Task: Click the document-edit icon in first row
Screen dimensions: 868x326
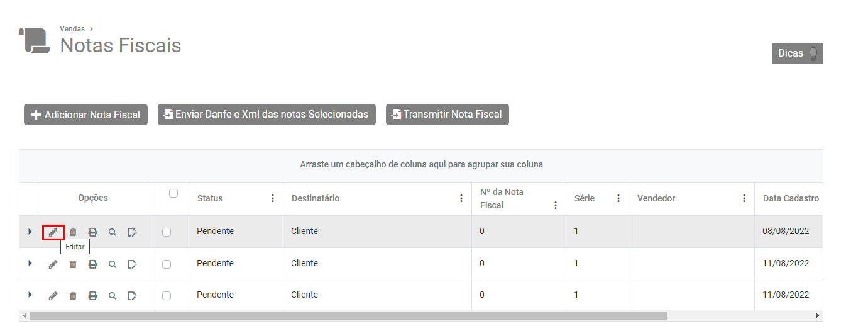Action: [x=132, y=232]
